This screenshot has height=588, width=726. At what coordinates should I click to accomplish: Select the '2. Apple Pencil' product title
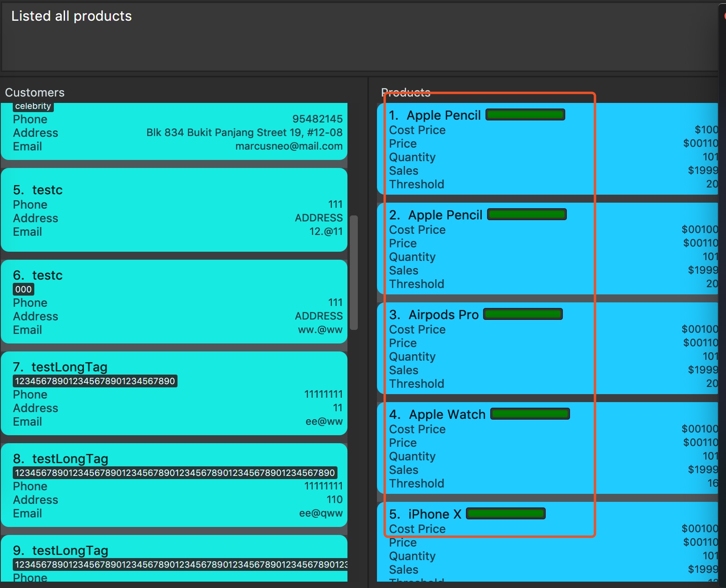pos(436,215)
